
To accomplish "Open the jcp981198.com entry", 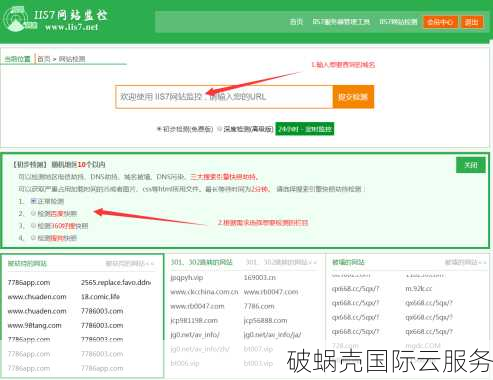I will [x=194, y=321].
